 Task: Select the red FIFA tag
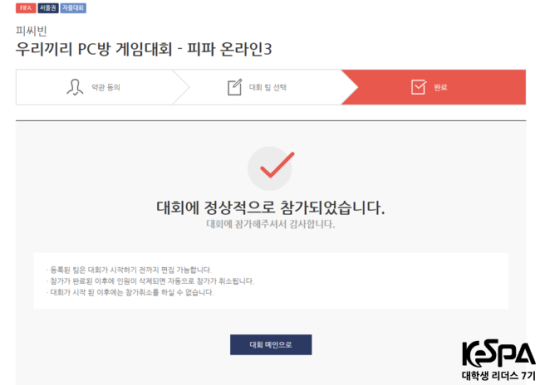click(x=26, y=8)
